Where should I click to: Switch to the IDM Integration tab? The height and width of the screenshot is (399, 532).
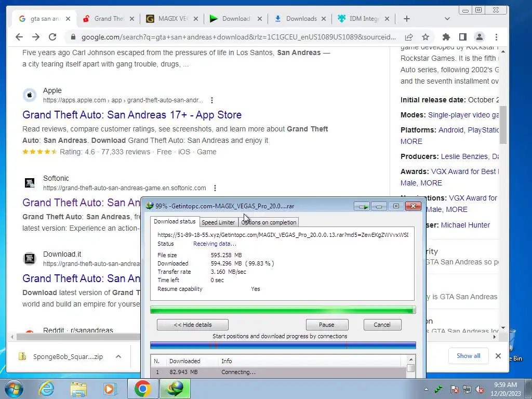point(363,19)
